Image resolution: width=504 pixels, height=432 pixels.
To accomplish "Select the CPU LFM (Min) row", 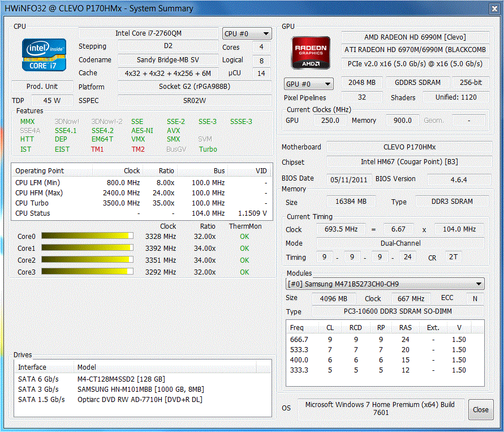I will (141, 183).
